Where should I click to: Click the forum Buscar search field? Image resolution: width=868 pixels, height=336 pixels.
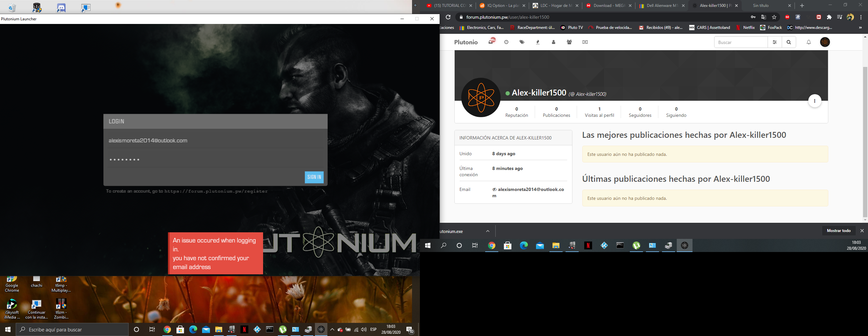tap(741, 42)
